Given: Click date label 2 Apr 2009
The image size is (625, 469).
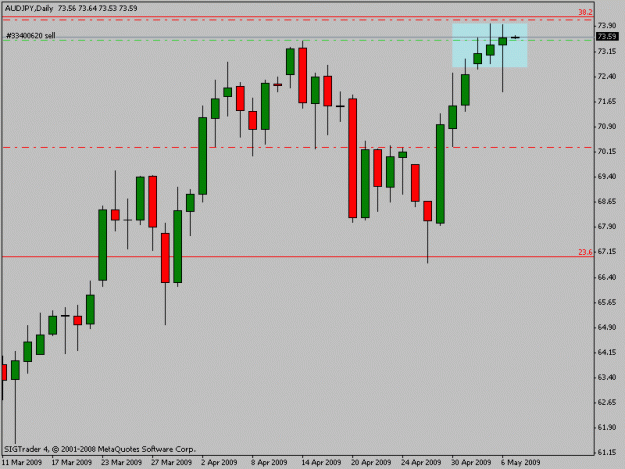Looking at the screenshot, I should click(219, 462).
